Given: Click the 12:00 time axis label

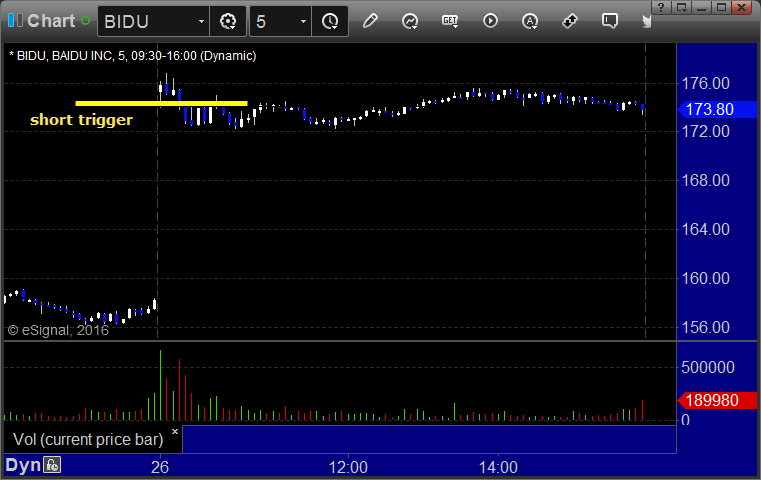Looking at the screenshot, I should coord(348,467).
